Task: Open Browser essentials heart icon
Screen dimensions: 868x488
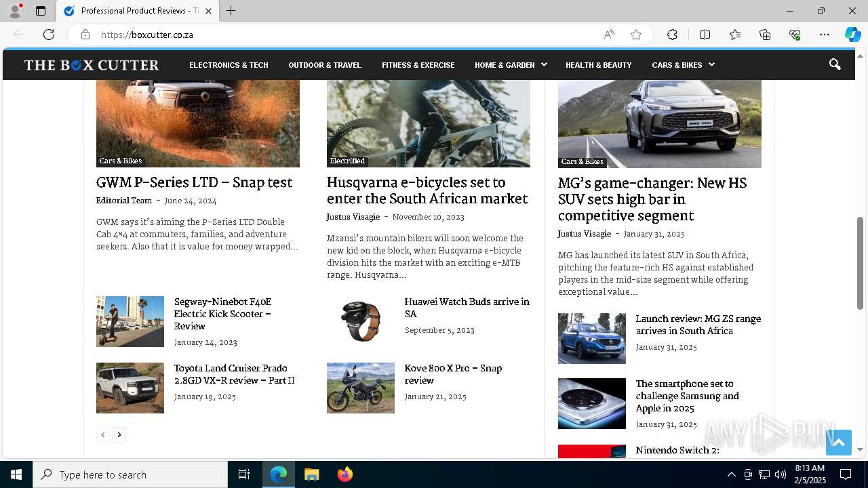Action: click(x=795, y=35)
